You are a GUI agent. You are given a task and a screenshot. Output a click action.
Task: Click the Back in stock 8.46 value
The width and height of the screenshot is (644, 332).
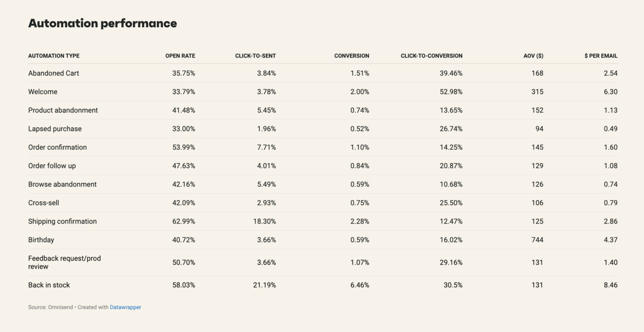[x=610, y=285]
